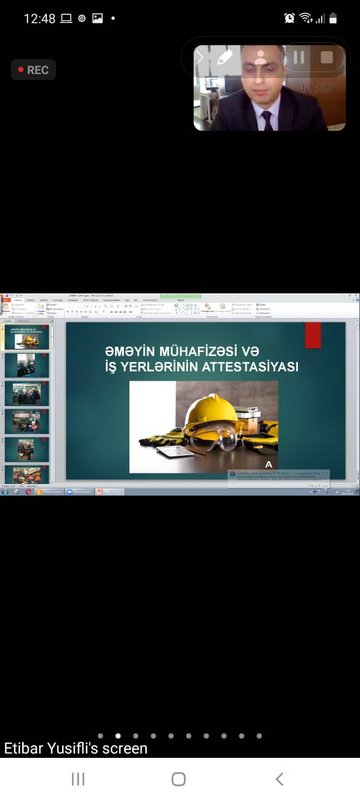Tap the Android home button

coord(179,779)
